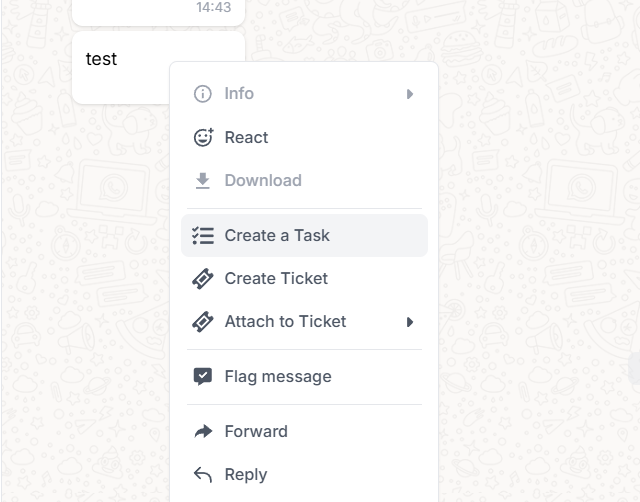The width and height of the screenshot is (640, 502).
Task: Open Attach to Ticket option
Action: (304, 322)
